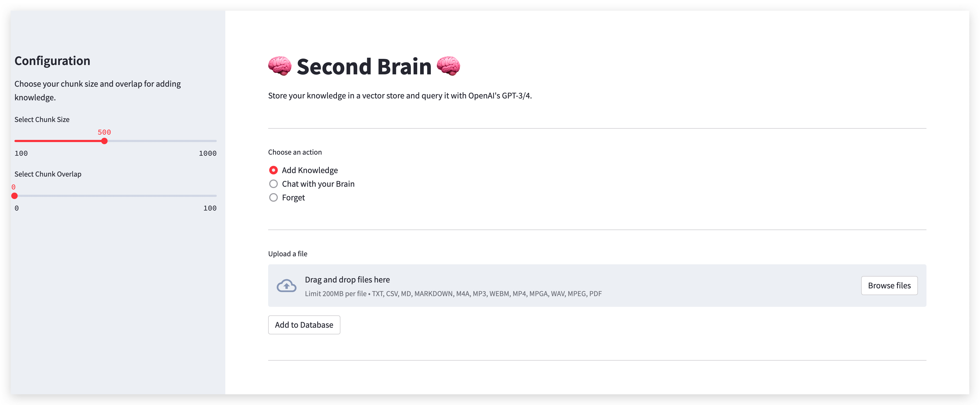Click the Add Knowledge label text
This screenshot has width=980, height=405.
tap(309, 170)
